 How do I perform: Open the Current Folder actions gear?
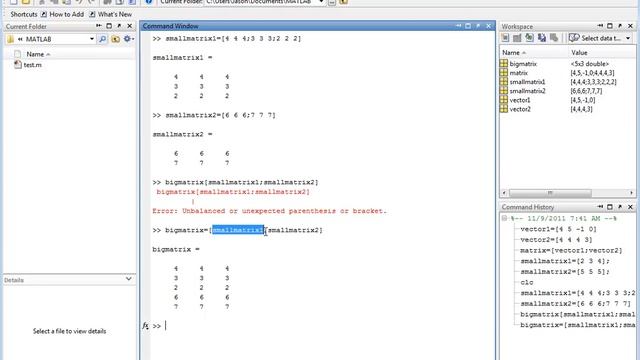pos(128,39)
